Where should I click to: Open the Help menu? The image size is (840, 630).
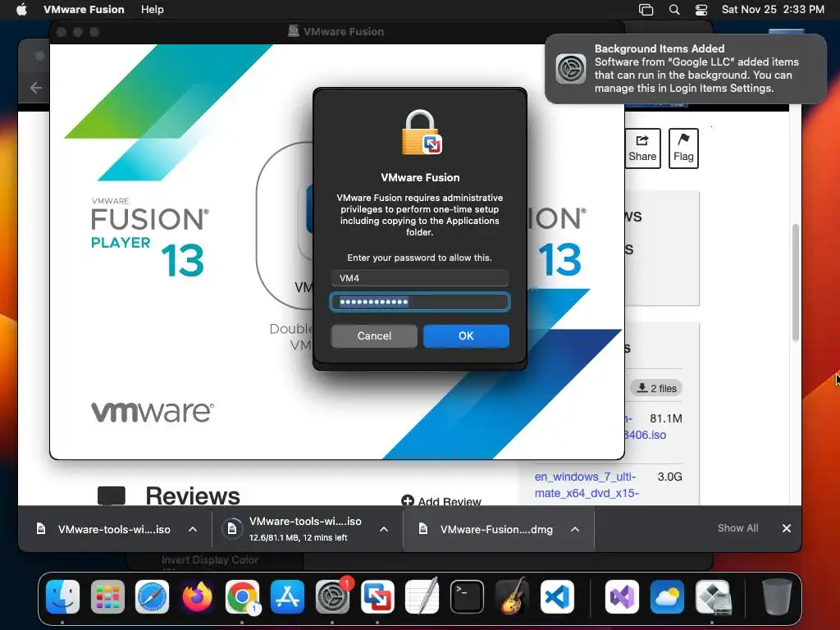pos(152,9)
